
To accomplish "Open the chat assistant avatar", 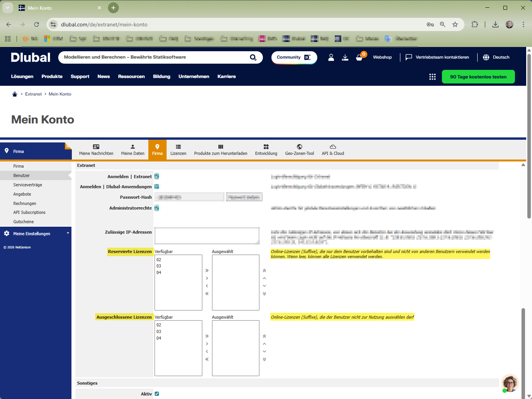I will pos(510,383).
